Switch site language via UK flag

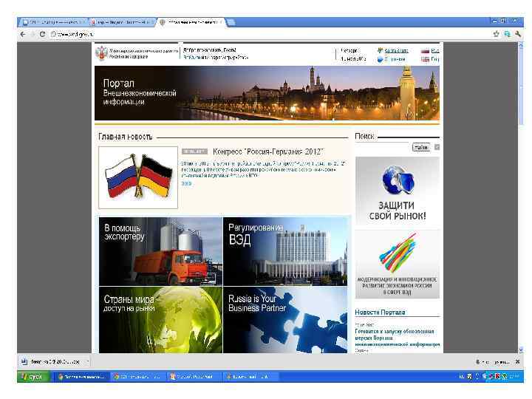pos(425,59)
